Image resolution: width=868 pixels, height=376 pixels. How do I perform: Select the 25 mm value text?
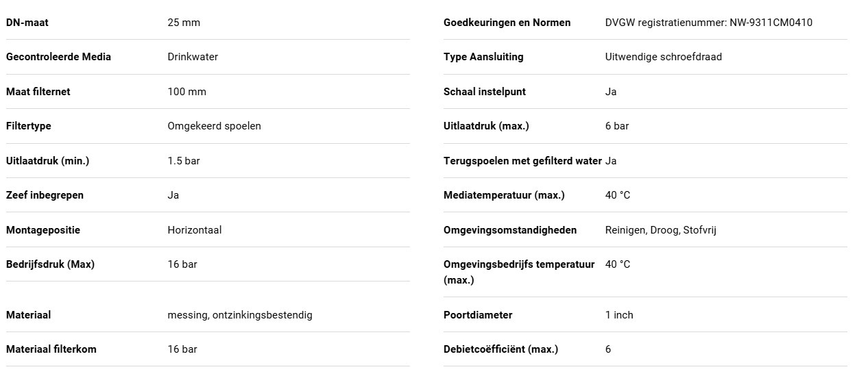(184, 23)
